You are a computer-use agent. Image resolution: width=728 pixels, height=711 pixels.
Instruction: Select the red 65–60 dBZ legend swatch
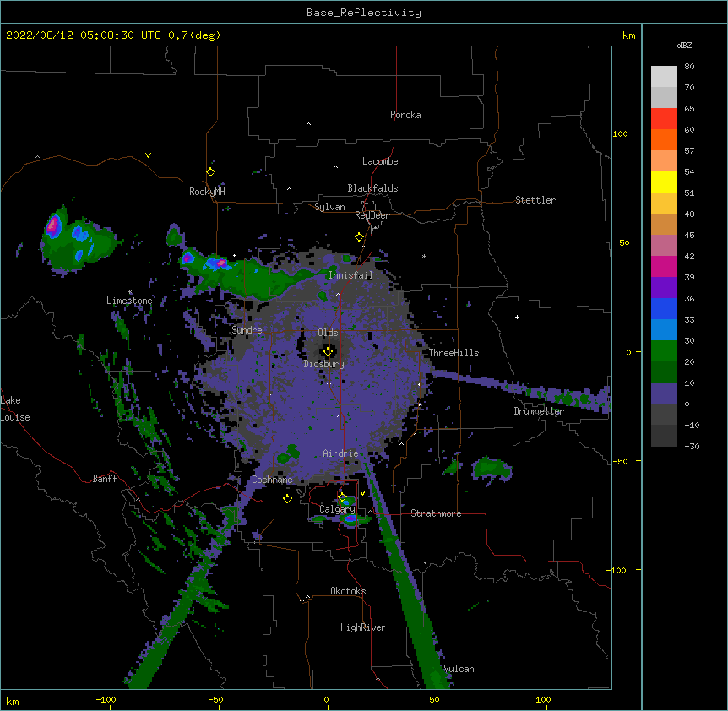pos(664,119)
